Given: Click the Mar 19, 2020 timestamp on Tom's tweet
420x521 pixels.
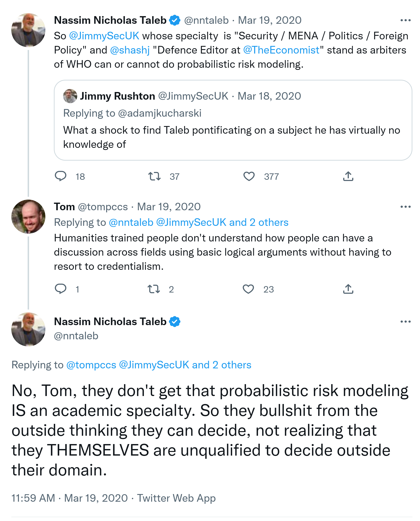Looking at the screenshot, I should (169, 207).
